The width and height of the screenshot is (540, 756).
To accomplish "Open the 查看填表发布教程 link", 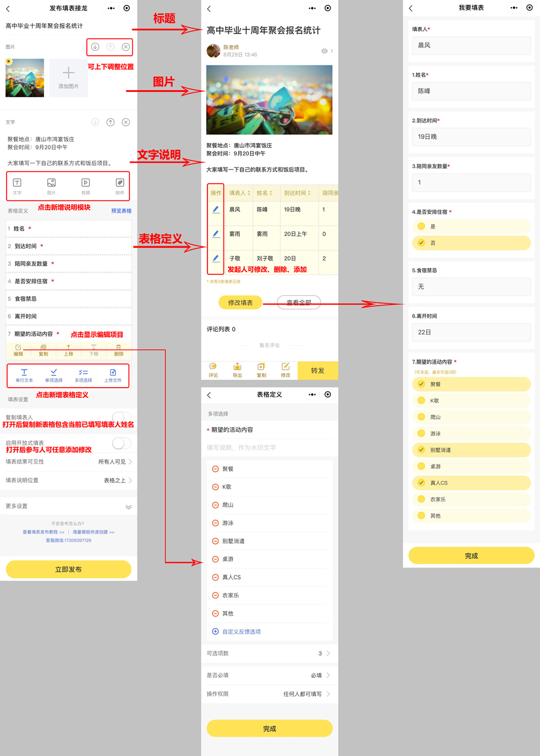I will coord(43,532).
